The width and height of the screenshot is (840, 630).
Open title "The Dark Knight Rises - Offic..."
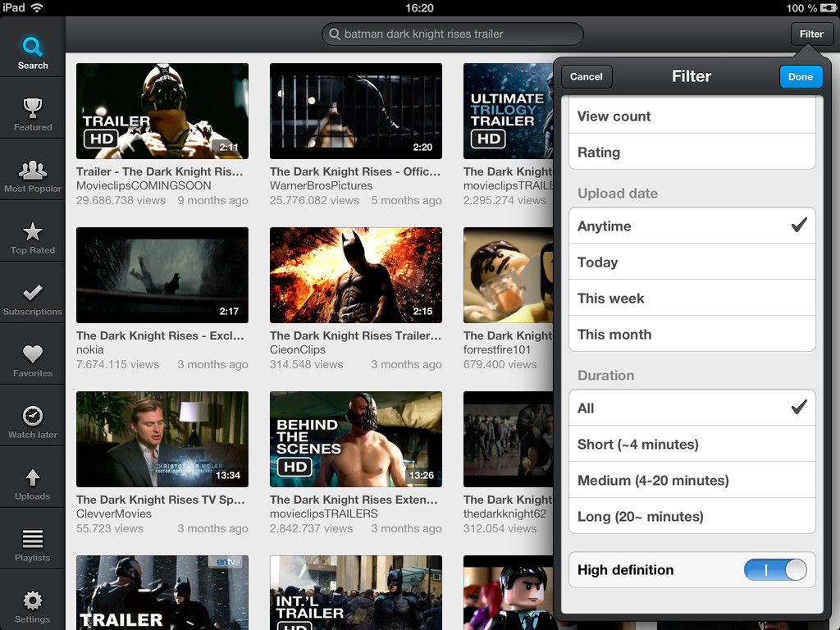pyautogui.click(x=355, y=171)
